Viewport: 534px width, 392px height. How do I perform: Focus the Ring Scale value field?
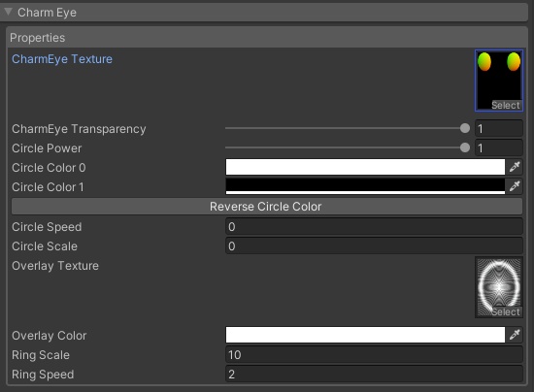(374, 355)
